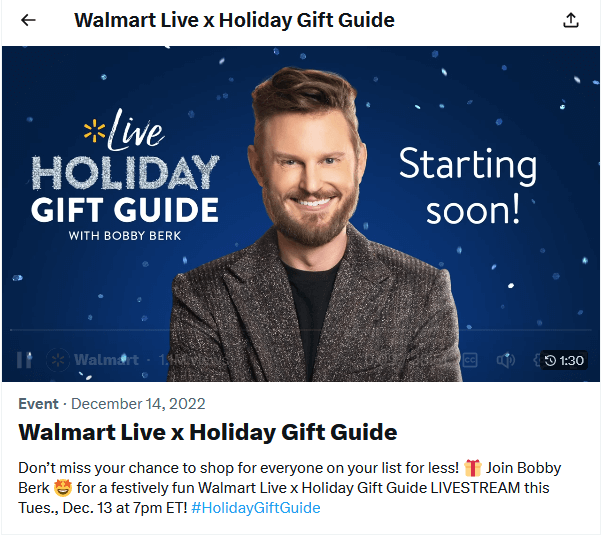Image resolution: width=604 pixels, height=535 pixels.
Task: Click the event description paragraph
Action: tap(290, 488)
